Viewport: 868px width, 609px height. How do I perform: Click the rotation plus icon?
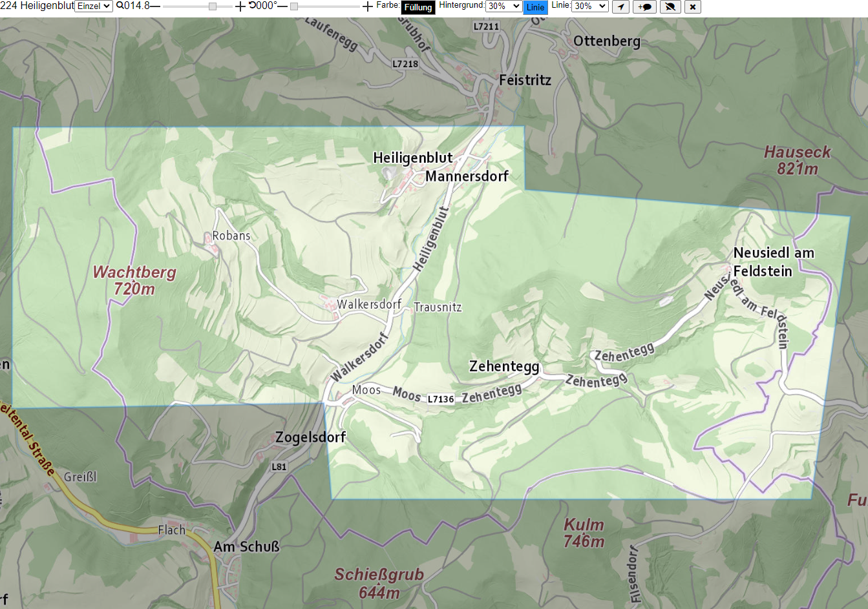click(368, 6)
